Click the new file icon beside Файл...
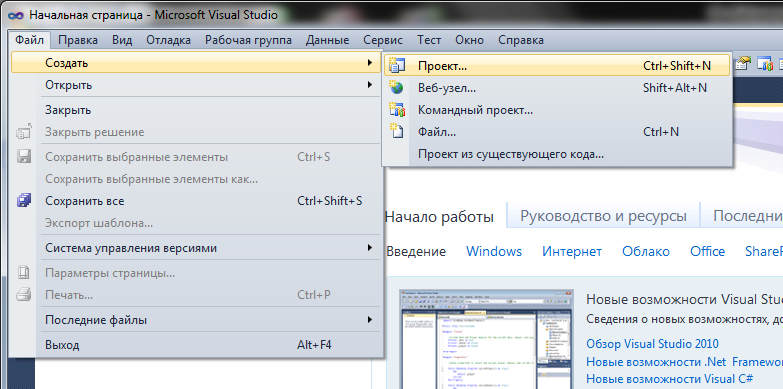The height and width of the screenshot is (389, 783). tap(396, 131)
